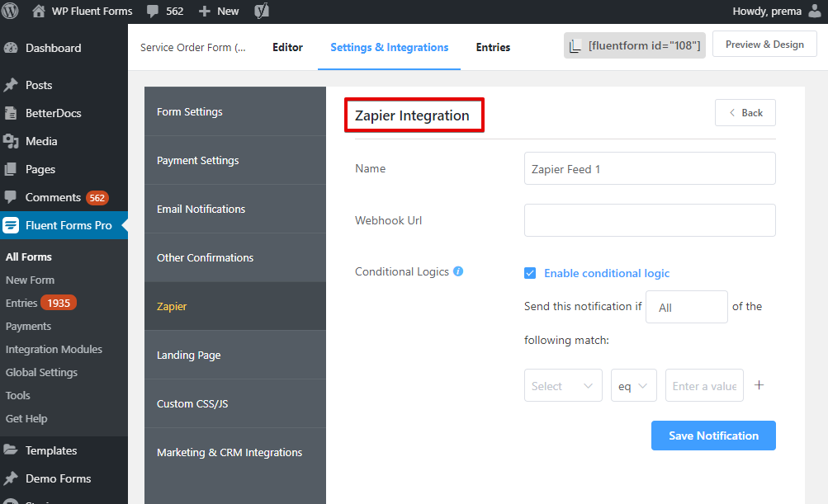
Task: Click the Fluent Forms Pro logo icon
Action: 11,225
